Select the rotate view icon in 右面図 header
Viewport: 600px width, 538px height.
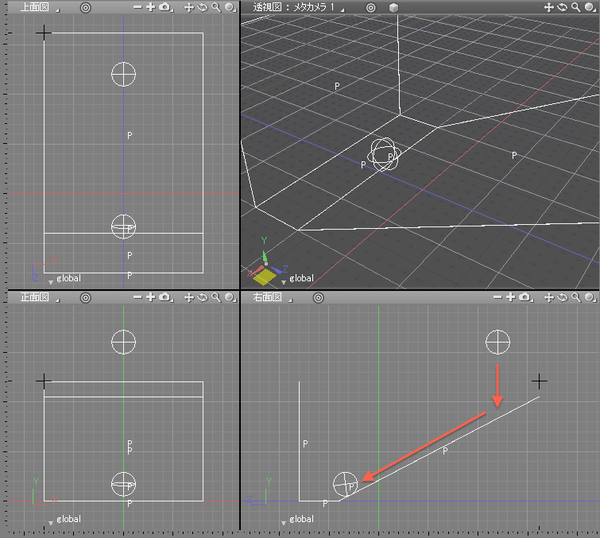(x=562, y=297)
